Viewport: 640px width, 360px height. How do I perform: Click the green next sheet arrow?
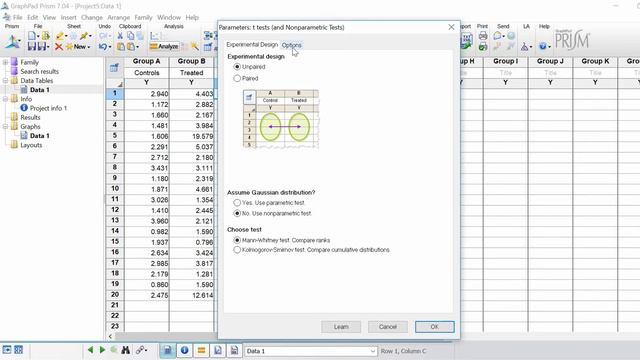(x=102, y=350)
